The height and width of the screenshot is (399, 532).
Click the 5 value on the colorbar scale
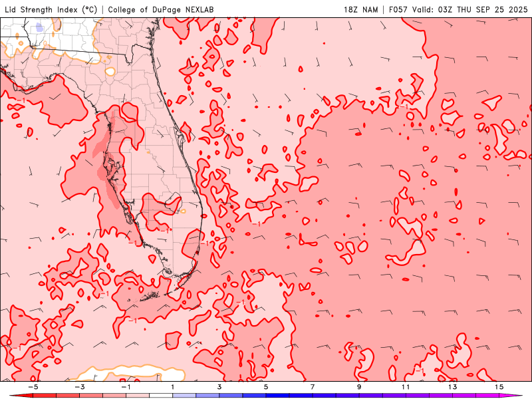click(x=266, y=387)
